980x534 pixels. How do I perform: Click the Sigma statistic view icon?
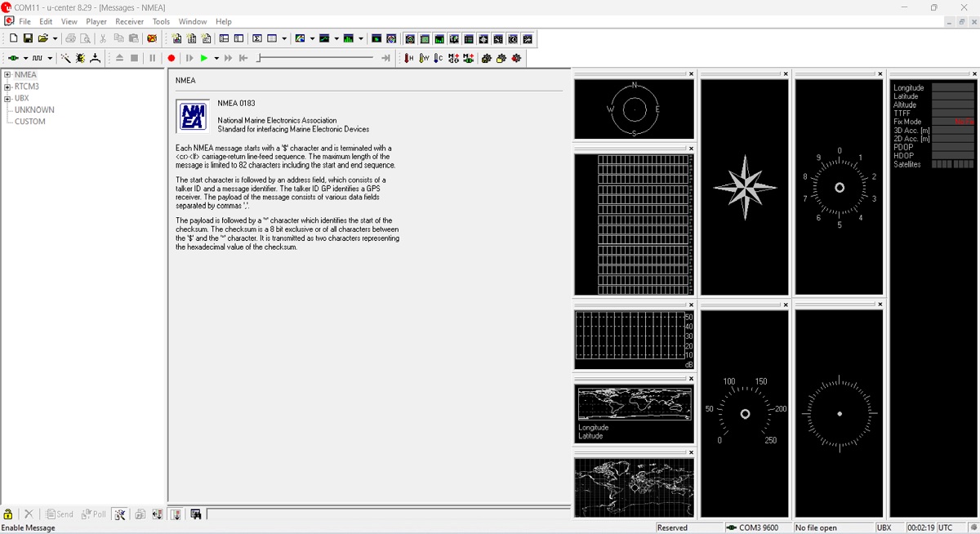click(x=257, y=38)
